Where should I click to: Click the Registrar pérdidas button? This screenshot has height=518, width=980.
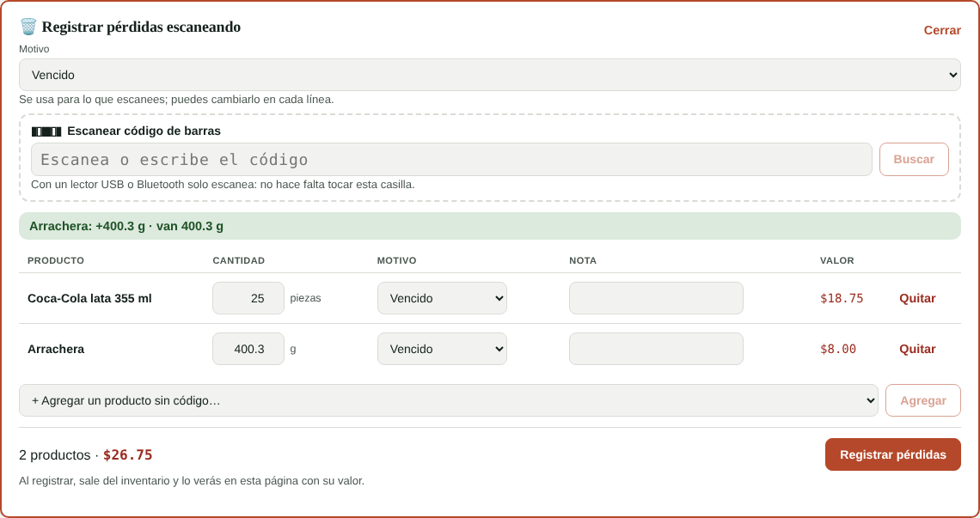892,454
